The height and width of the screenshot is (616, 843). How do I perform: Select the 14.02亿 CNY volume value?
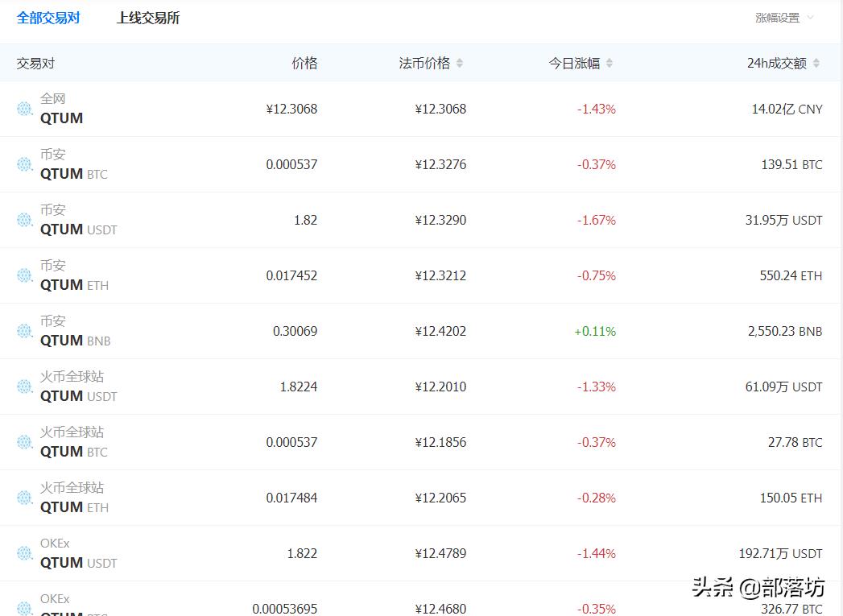tap(787, 110)
